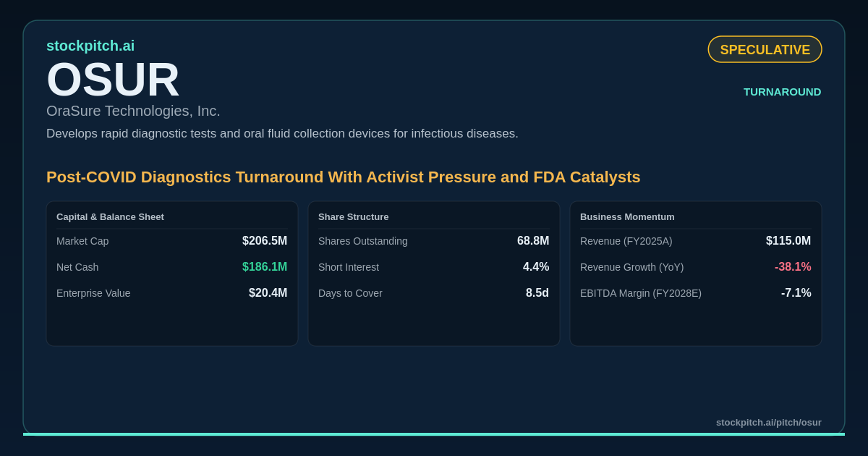Image resolution: width=868 pixels, height=456 pixels.
Task: Select the 68.8M shares outstanding value
Action: click(533, 241)
